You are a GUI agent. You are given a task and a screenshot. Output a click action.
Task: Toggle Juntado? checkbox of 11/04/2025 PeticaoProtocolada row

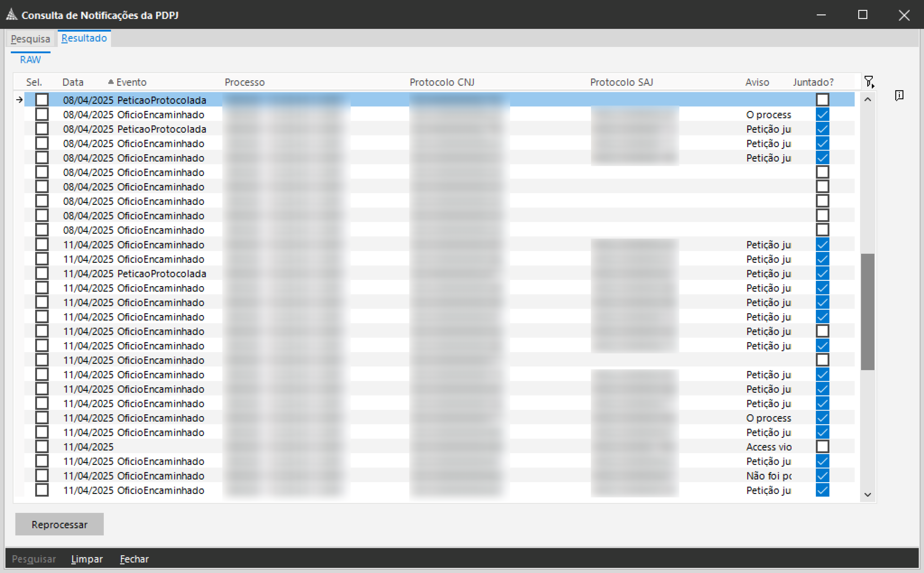pyautogui.click(x=823, y=273)
